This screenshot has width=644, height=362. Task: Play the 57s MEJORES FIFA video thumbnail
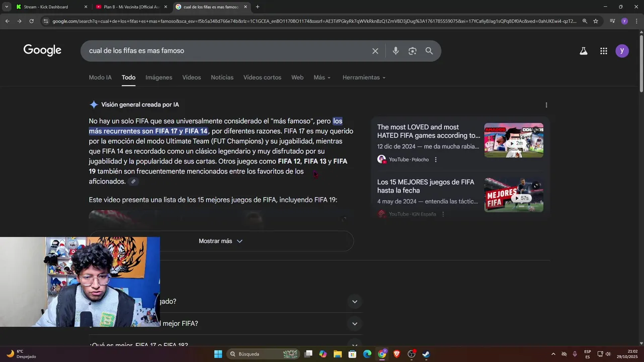point(514,195)
